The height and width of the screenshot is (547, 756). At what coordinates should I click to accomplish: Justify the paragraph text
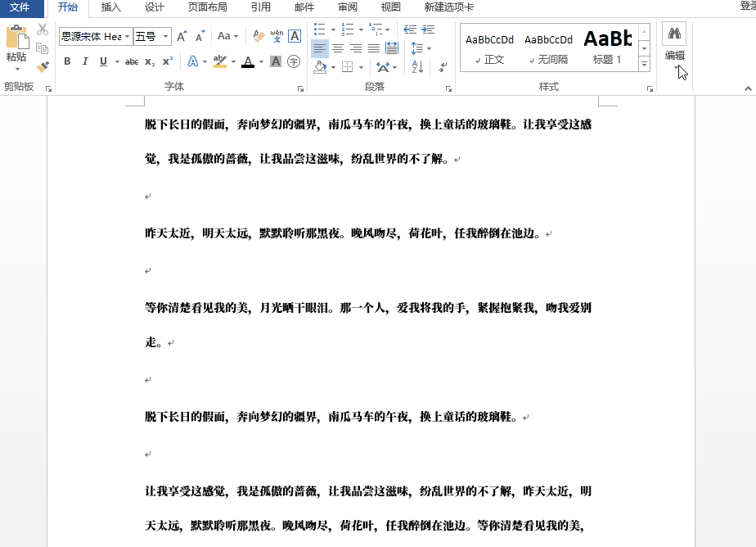[x=374, y=48]
